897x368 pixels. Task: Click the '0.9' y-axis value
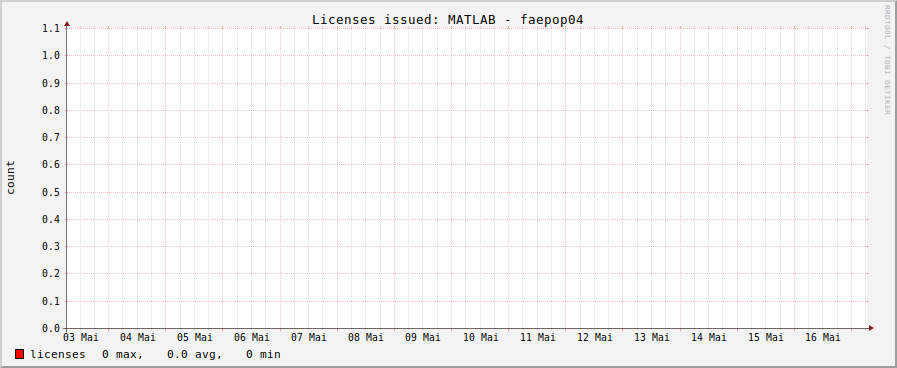[x=51, y=83]
